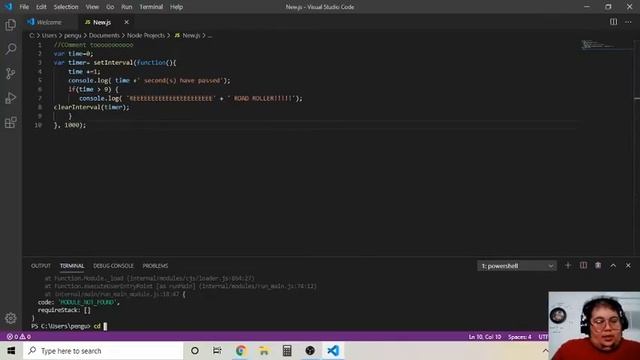
Task: Open the Search view in the activity bar
Action: coord(11,49)
